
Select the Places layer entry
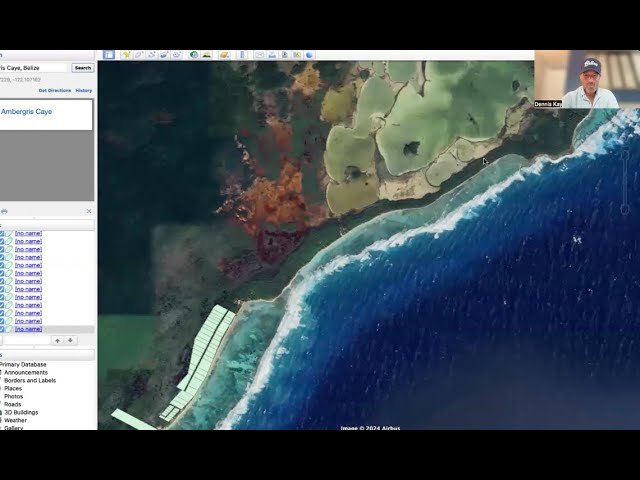pyautogui.click(x=13, y=388)
